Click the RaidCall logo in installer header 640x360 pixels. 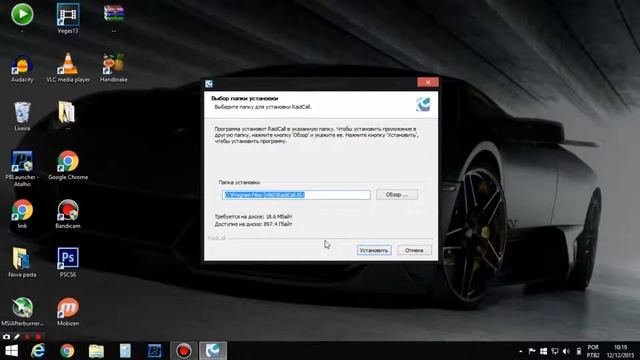(423, 104)
